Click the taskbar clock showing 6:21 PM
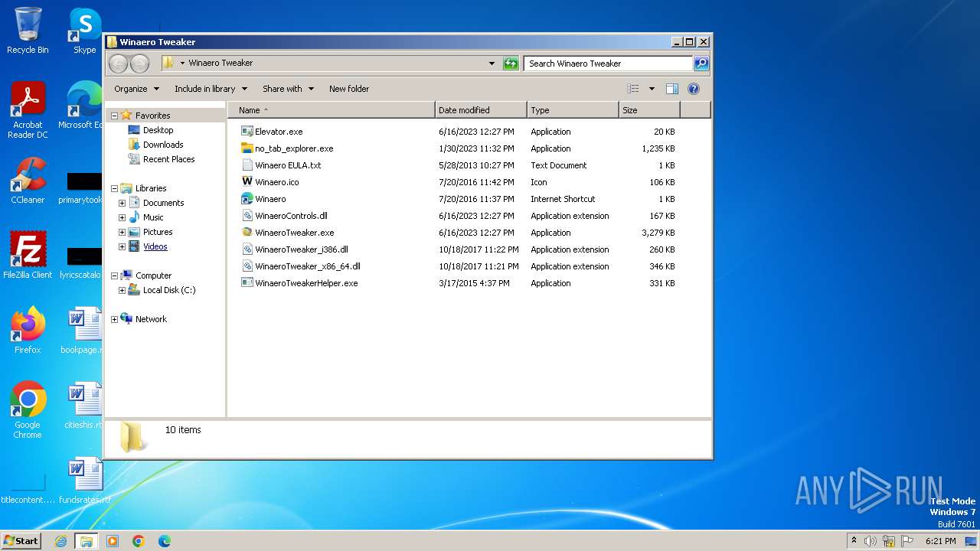The image size is (980, 551). click(940, 541)
